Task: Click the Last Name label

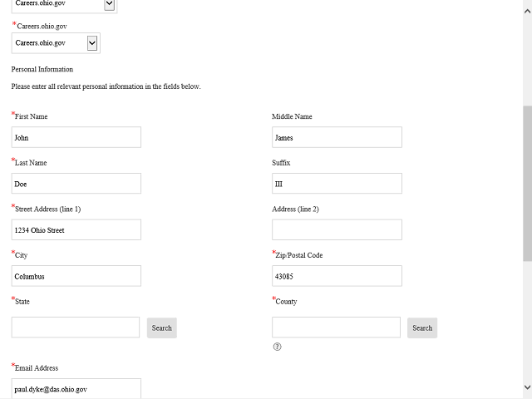Action: coord(31,163)
